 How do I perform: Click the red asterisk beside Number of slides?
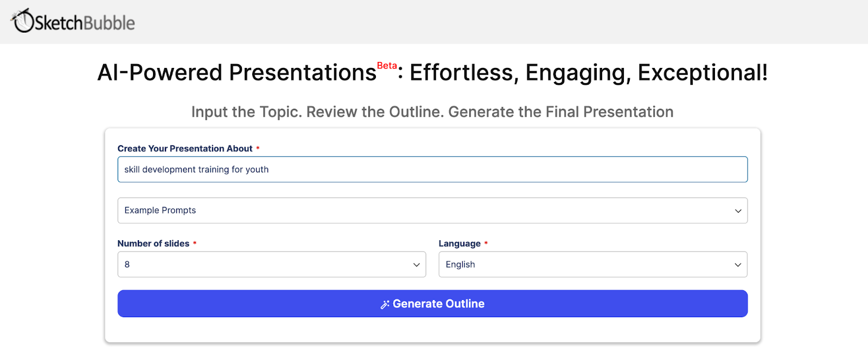[x=195, y=243]
